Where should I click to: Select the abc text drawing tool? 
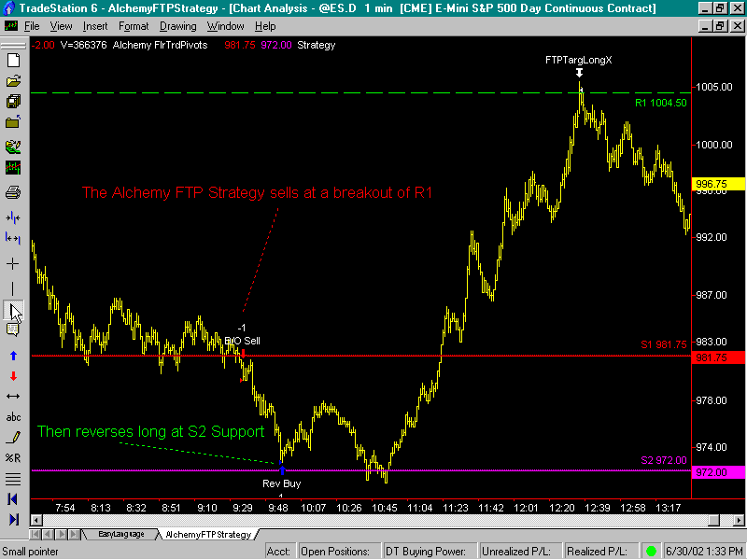click(13, 417)
